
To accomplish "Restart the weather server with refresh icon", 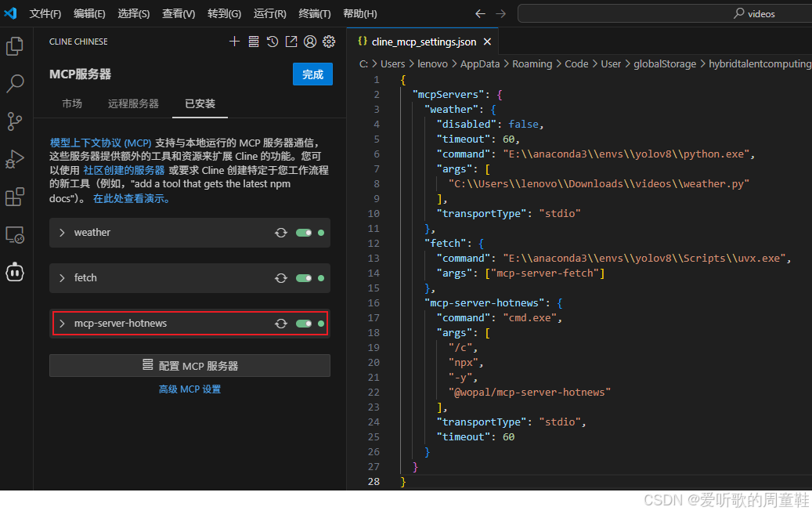I will (x=280, y=233).
